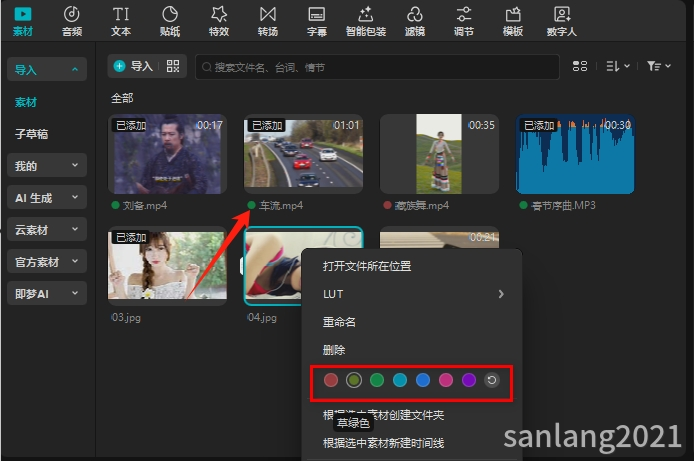Click red label dot beside 藏族舞.mp4
Viewport: 694px width, 461px height.
[387, 205]
